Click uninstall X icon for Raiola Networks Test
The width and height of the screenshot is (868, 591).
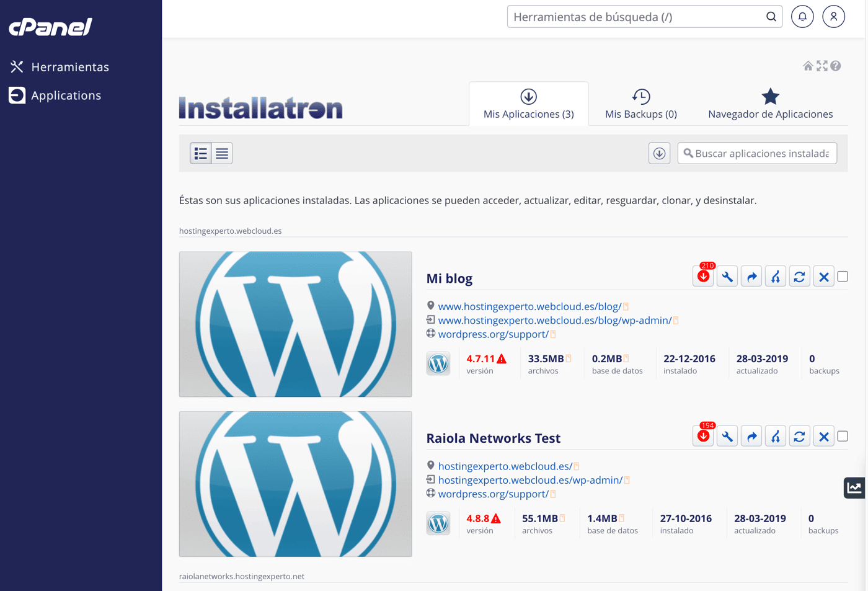point(824,437)
